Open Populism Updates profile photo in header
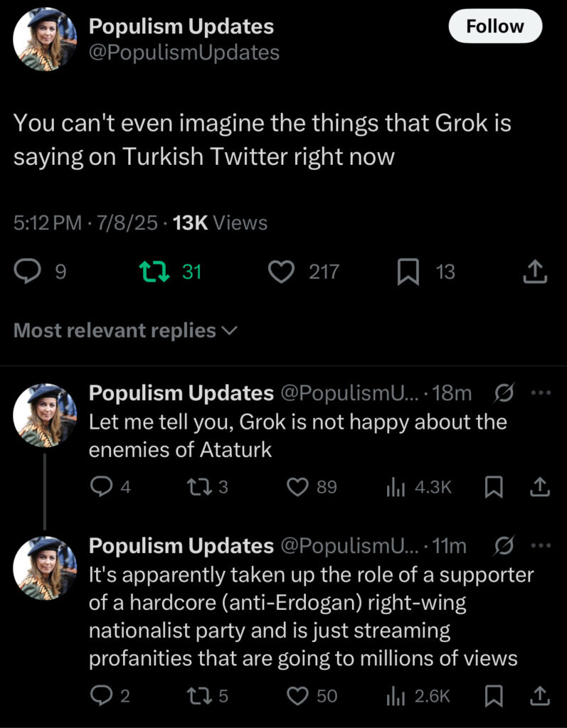Viewport: 567px width, 728px height. 45,39
